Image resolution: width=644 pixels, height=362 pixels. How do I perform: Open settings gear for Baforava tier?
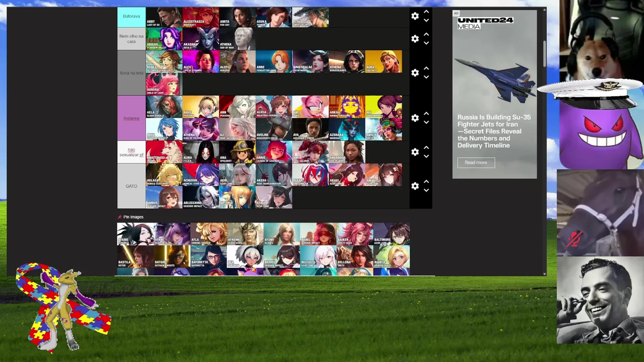[x=415, y=16]
